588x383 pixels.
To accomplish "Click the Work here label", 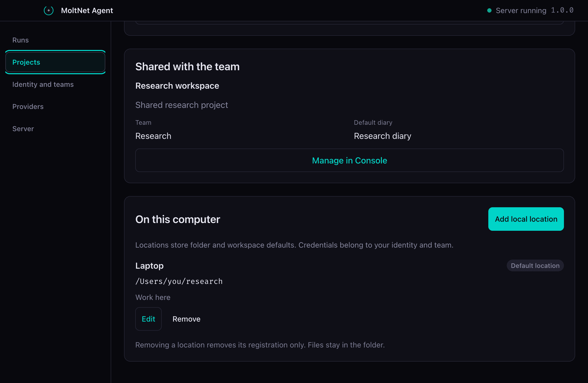I will 153,297.
